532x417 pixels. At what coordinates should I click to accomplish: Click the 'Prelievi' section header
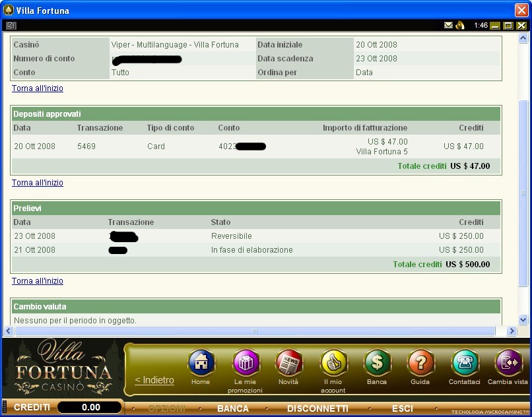[256, 208]
